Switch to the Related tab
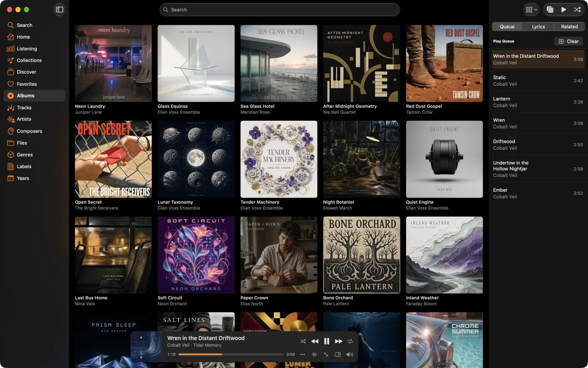This screenshot has width=588, height=368. pyautogui.click(x=570, y=27)
